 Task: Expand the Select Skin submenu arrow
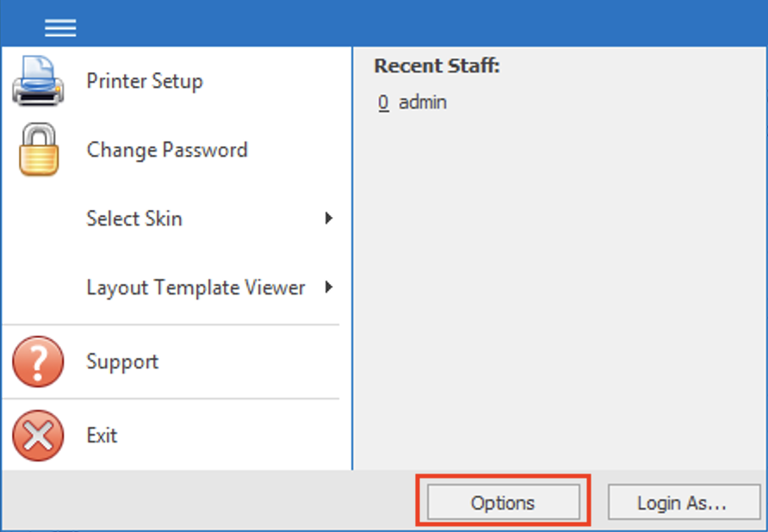tap(330, 219)
